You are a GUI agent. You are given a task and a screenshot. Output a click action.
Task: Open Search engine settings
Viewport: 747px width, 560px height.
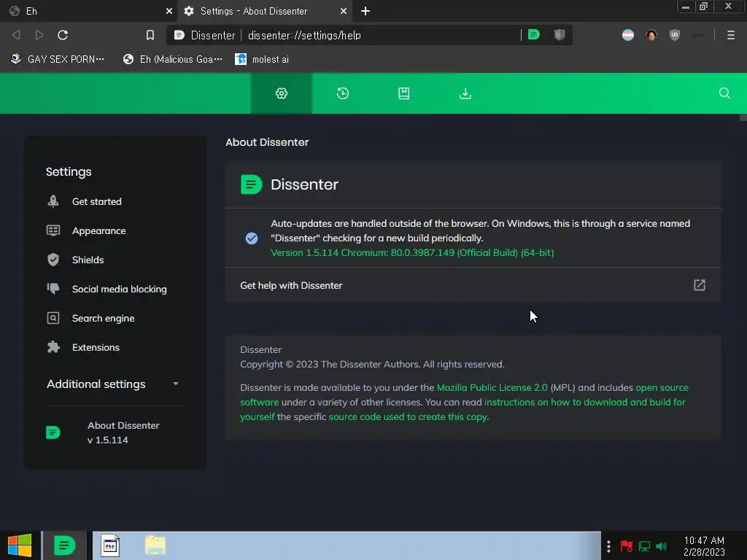(103, 318)
